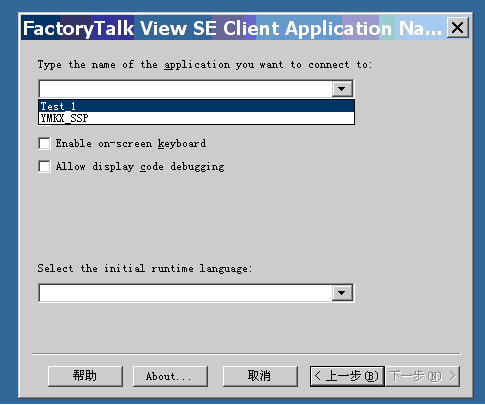The height and width of the screenshot is (405, 485).
Task: Click the 'Type the name of the application' label
Action: [x=205, y=65]
